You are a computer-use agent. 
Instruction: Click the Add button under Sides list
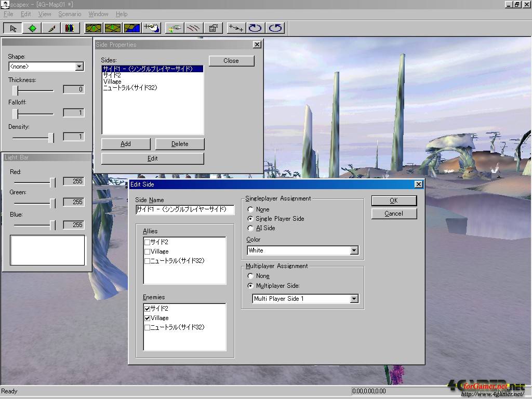pos(126,144)
